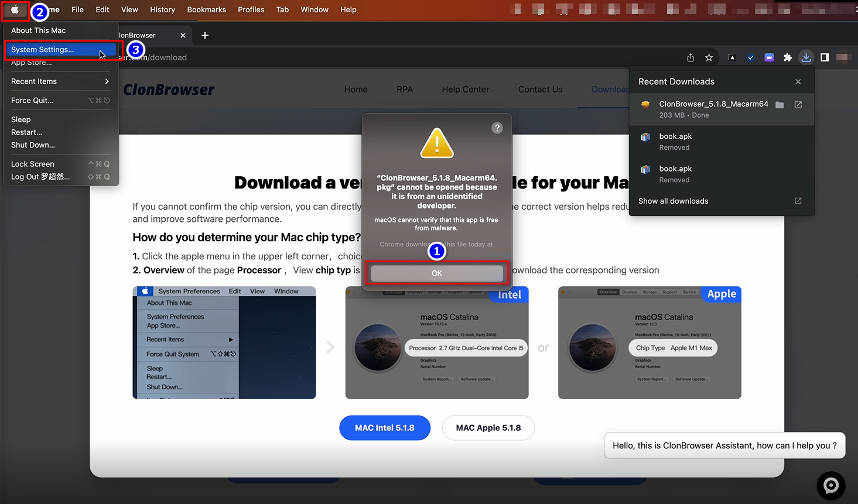Click the Apple menu tutorial thumbnail image
The height and width of the screenshot is (504, 858).
224,343
